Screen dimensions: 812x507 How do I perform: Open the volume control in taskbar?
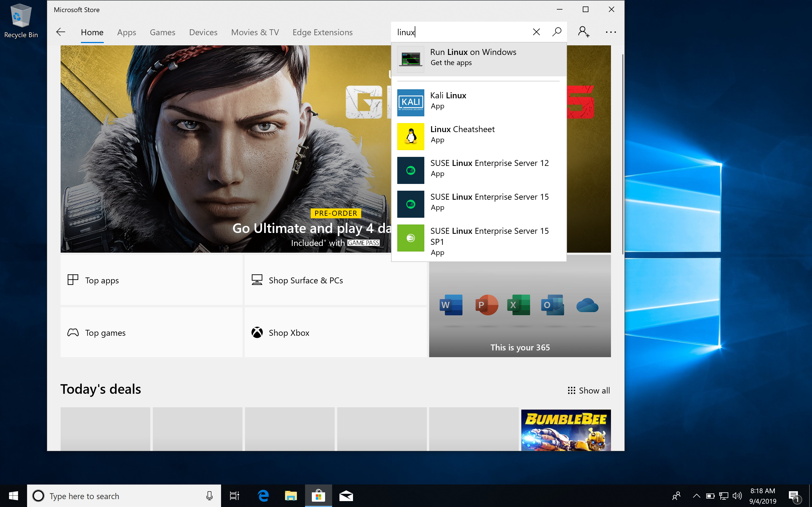[x=737, y=496]
